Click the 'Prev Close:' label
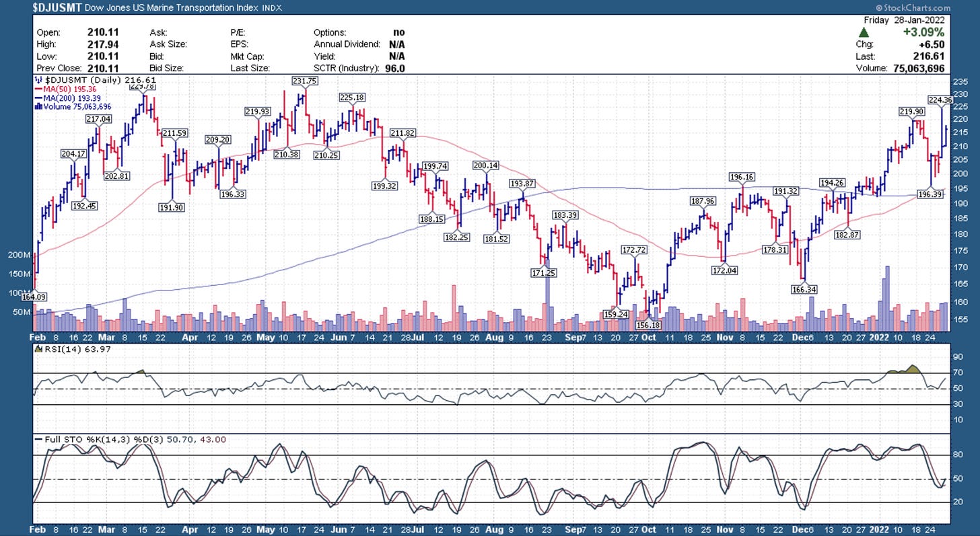The image size is (980, 536). coord(60,69)
